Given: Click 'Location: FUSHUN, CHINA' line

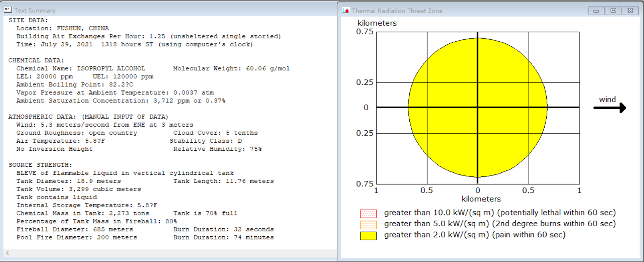Looking at the screenshot, I should coord(63,28).
